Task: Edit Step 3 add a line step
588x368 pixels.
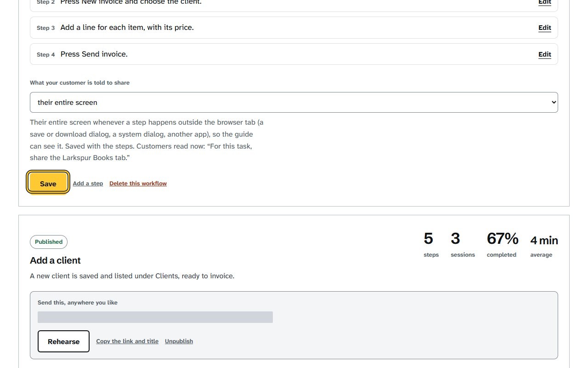Action: (544, 28)
